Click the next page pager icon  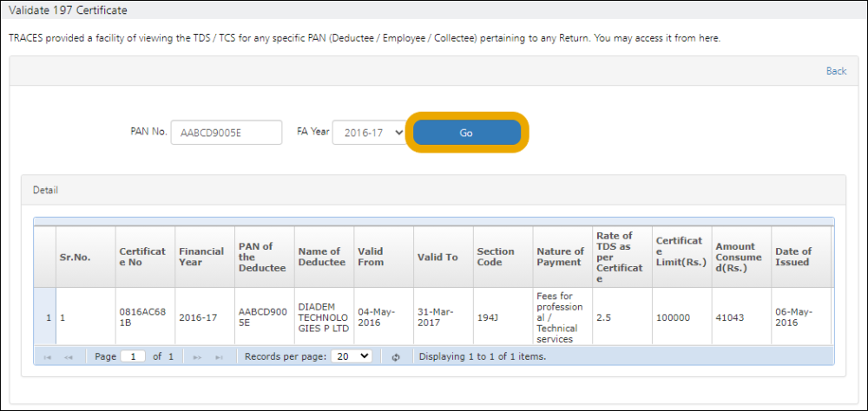197,356
